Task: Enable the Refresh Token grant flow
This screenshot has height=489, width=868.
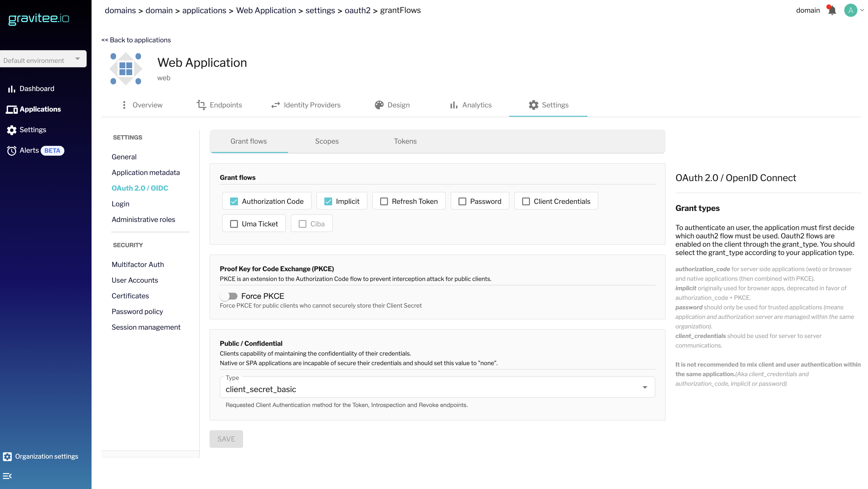Action: point(384,201)
